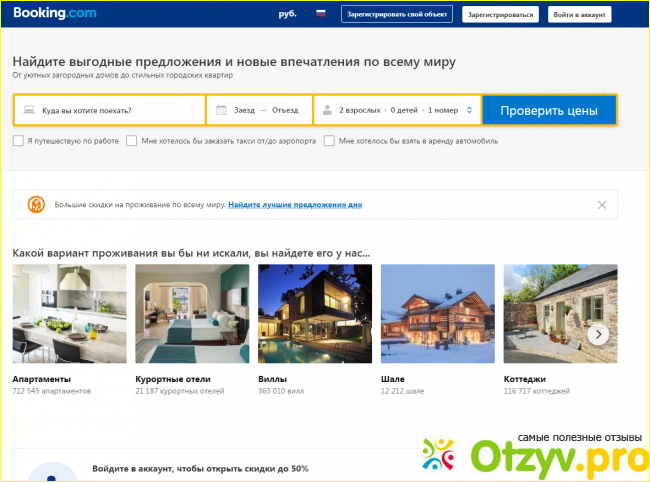Viewport: 650px width, 482px height.
Task: Click the orange discount badge icon
Action: pyautogui.click(x=33, y=204)
